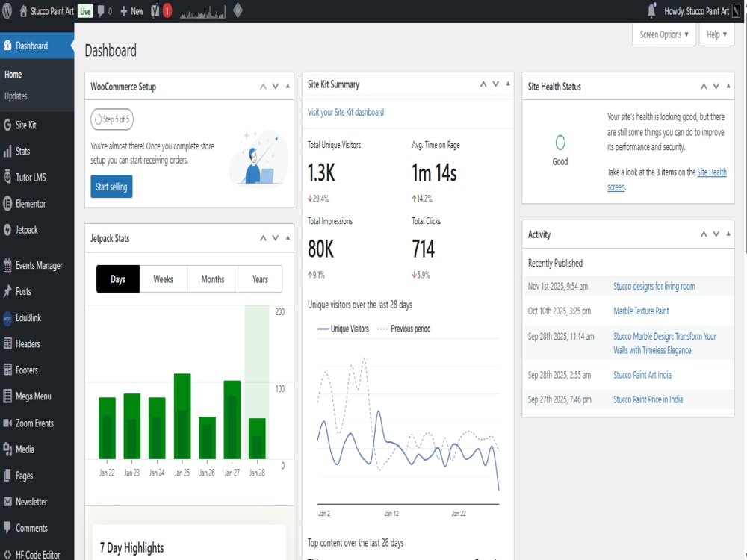
Task: Click the Events Manager calendar icon
Action: tap(7, 265)
